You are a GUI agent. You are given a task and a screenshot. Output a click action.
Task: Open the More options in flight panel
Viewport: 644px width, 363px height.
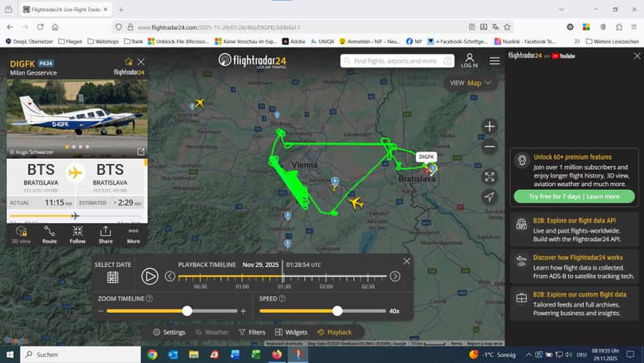pyautogui.click(x=133, y=234)
